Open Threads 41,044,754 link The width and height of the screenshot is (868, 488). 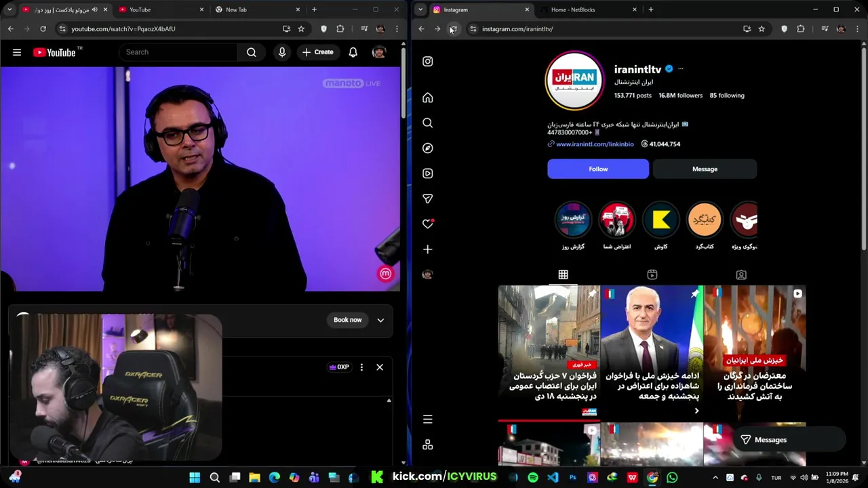coord(660,144)
